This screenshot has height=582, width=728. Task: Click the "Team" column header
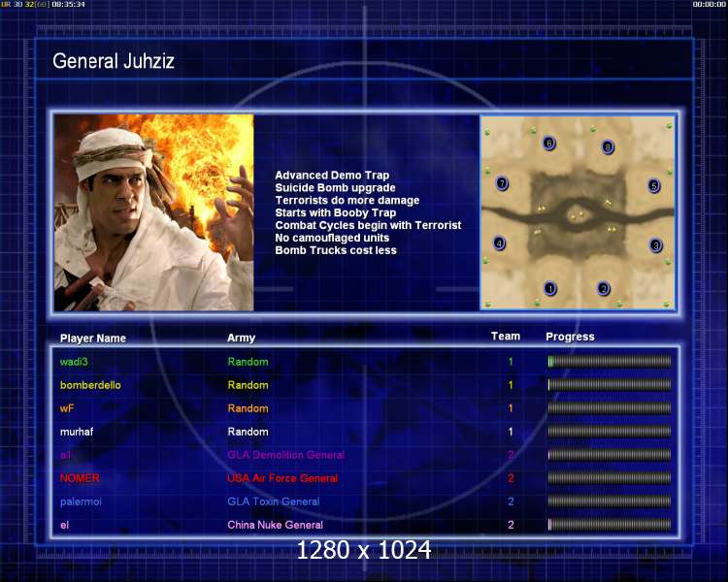point(506,337)
